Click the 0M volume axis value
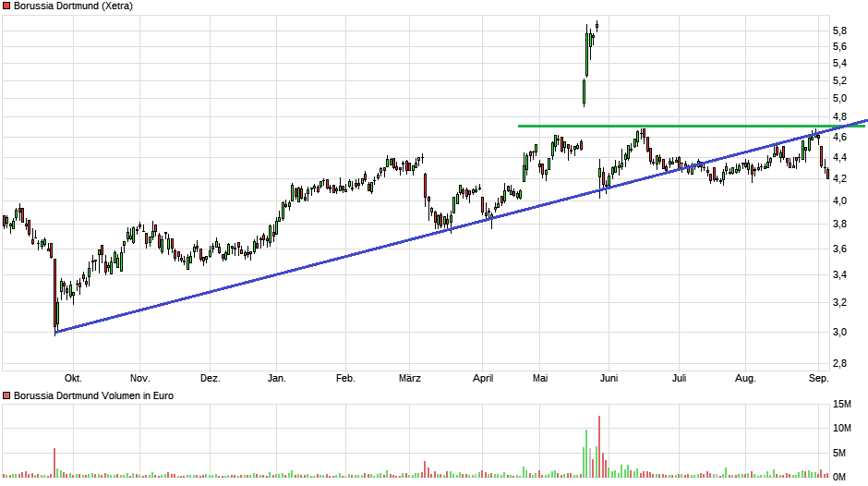The width and height of the screenshot is (868, 486). [839, 477]
